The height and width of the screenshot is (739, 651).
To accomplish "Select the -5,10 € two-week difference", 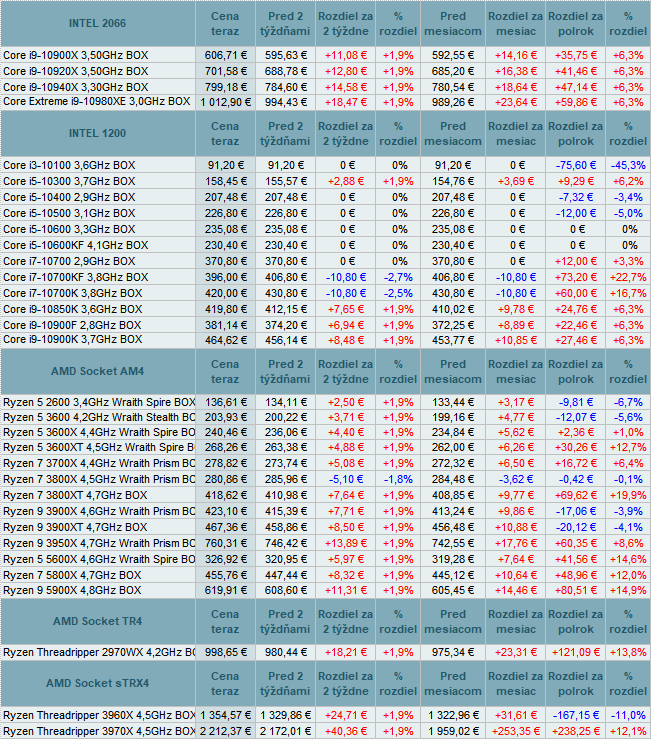I will (346, 480).
